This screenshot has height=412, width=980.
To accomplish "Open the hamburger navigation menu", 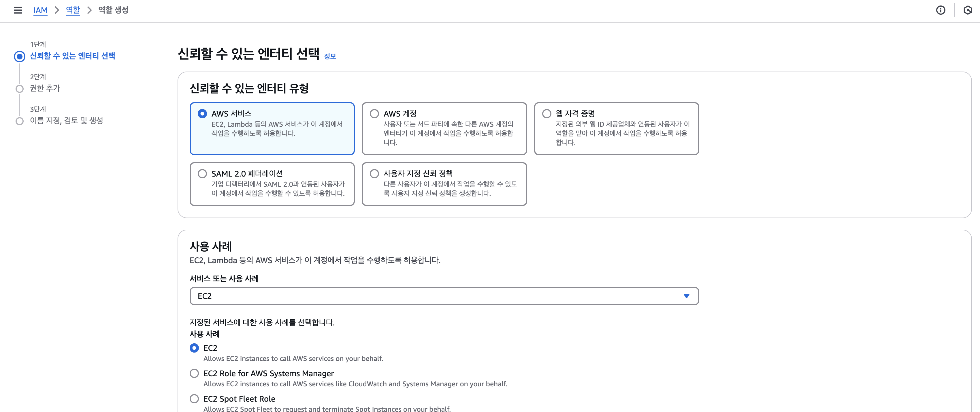I will pos(18,10).
